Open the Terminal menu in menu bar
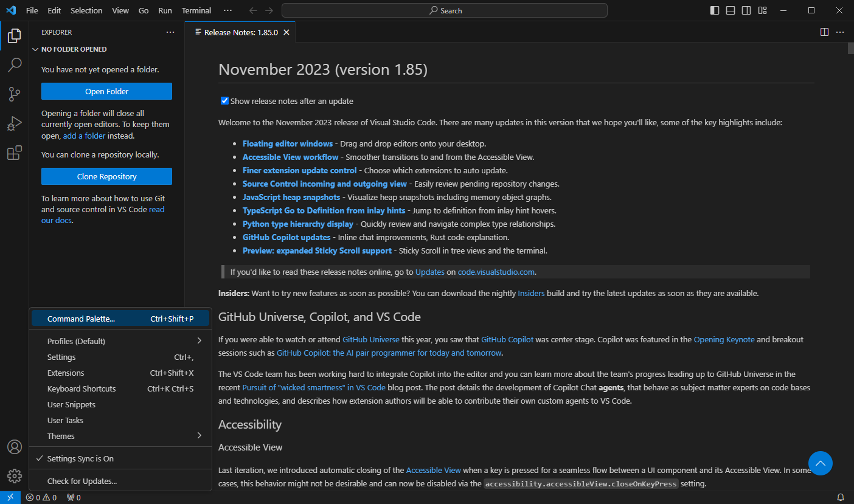Image resolution: width=854 pixels, height=504 pixels. (196, 10)
